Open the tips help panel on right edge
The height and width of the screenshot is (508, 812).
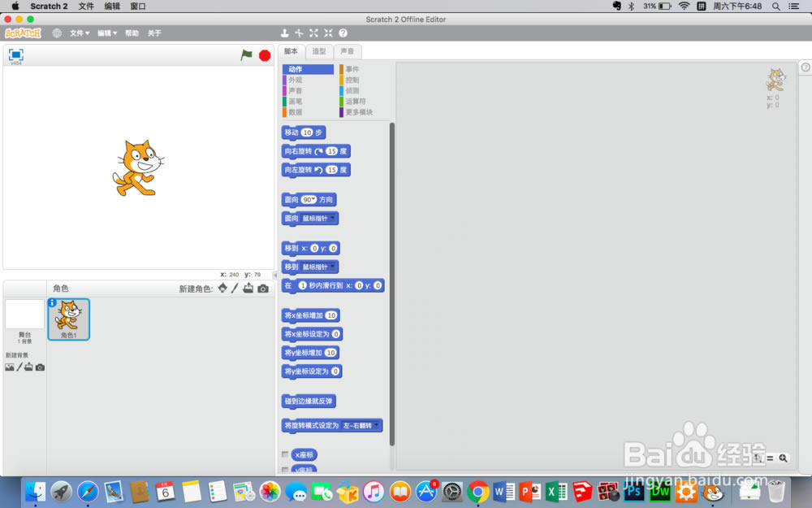pyautogui.click(x=806, y=67)
